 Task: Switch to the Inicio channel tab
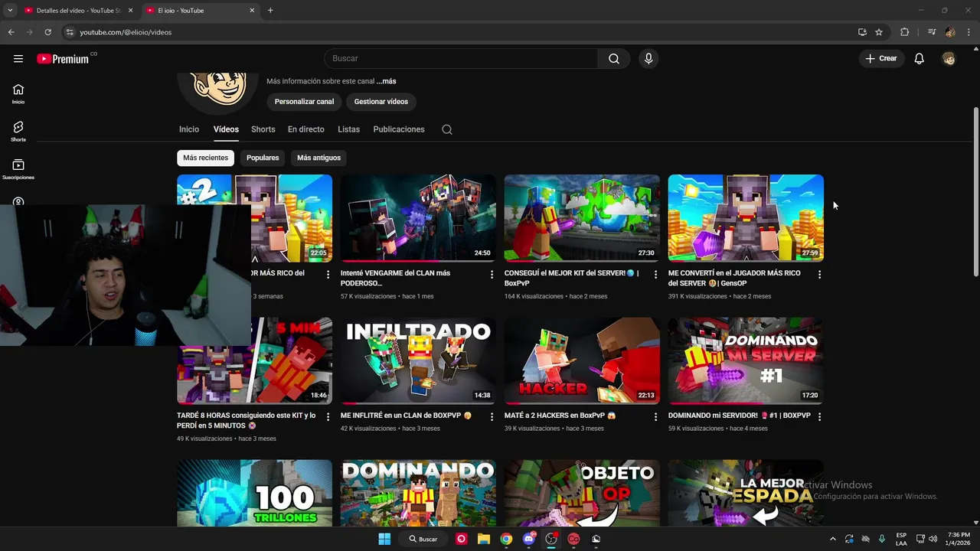pyautogui.click(x=189, y=129)
